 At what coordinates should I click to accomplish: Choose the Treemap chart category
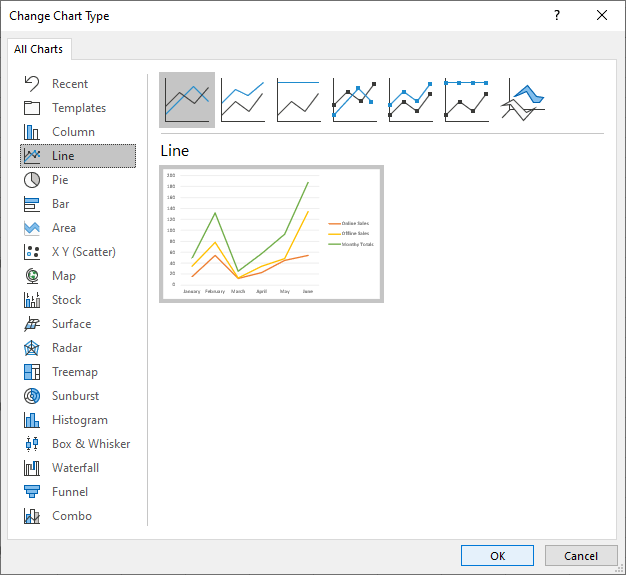click(74, 372)
